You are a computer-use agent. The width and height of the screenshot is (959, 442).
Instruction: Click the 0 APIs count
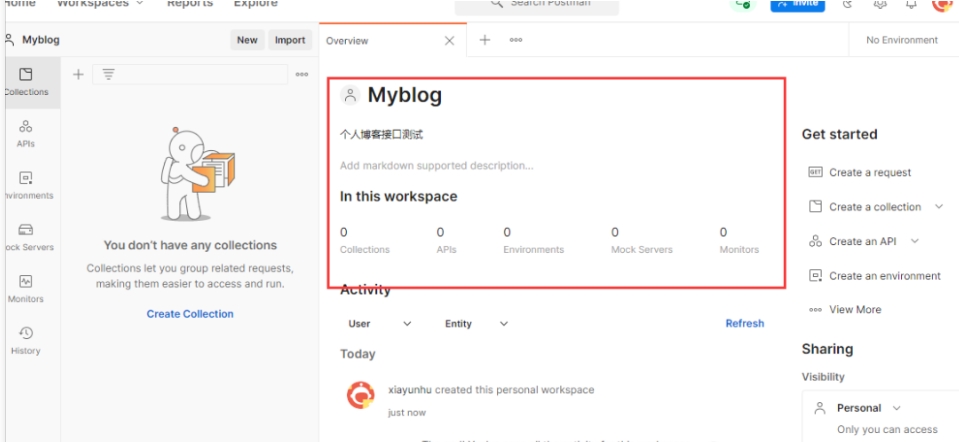[x=446, y=240]
